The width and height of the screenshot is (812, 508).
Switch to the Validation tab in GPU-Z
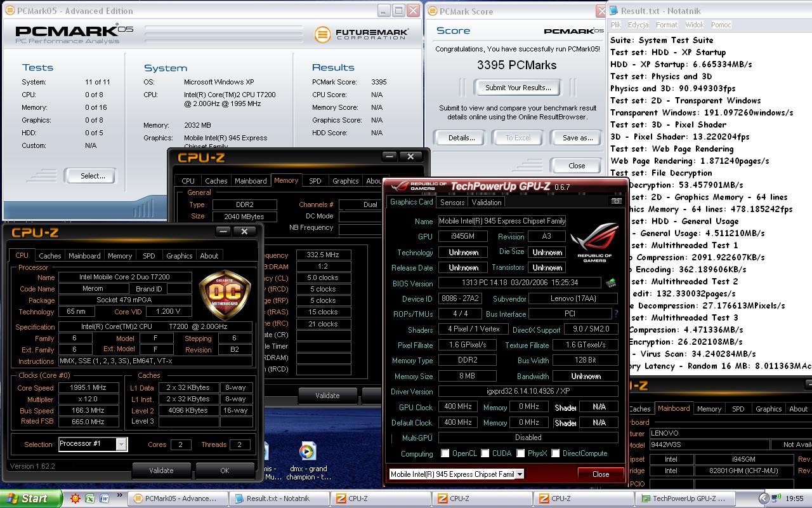pos(487,202)
